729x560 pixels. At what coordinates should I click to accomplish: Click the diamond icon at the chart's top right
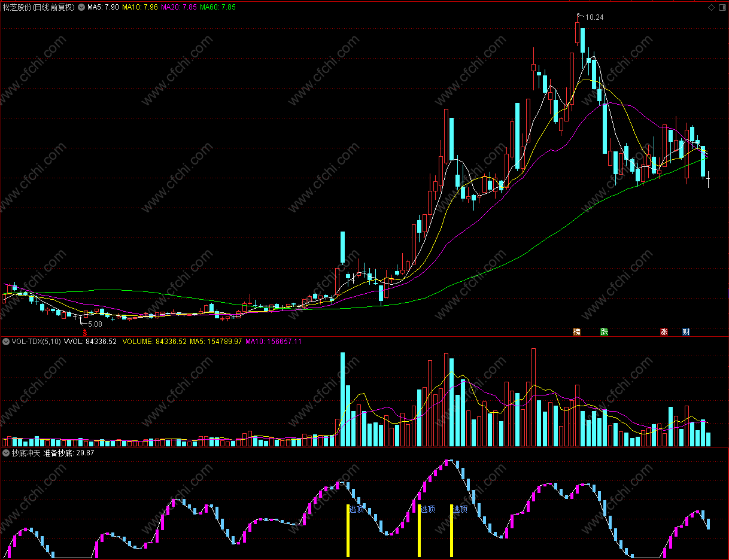coord(711,7)
